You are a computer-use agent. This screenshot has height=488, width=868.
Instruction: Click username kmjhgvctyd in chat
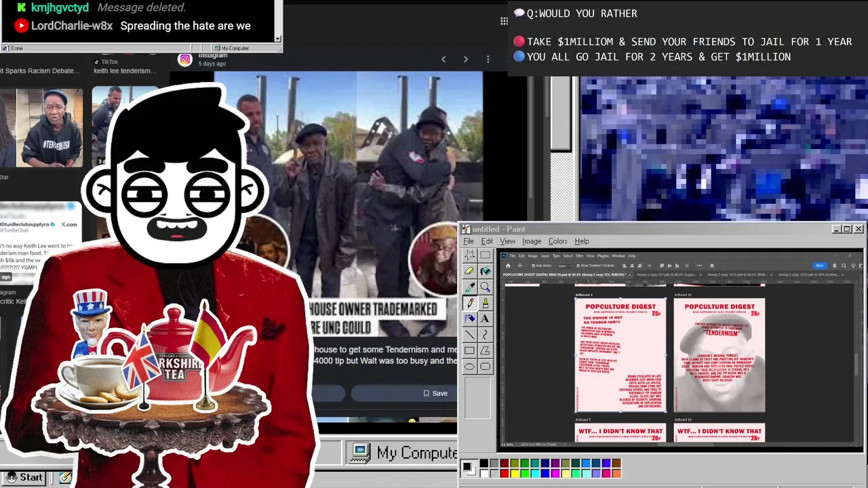coord(60,7)
